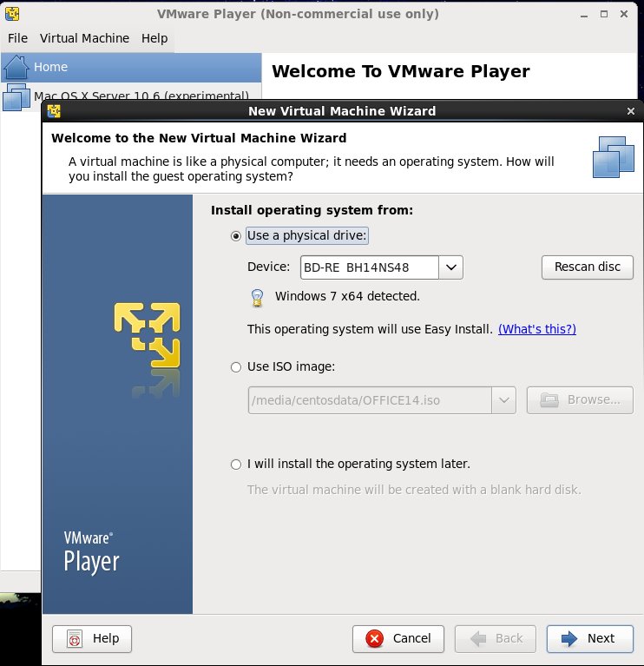This screenshot has width=644, height=666.
Task: Click the stacked windows icon in wizard header
Action: pos(614,156)
